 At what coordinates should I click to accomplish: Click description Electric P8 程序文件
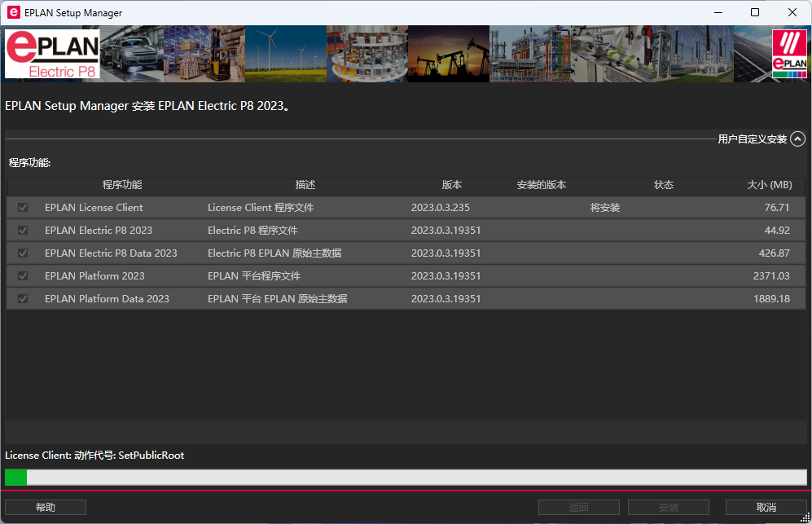(x=252, y=230)
